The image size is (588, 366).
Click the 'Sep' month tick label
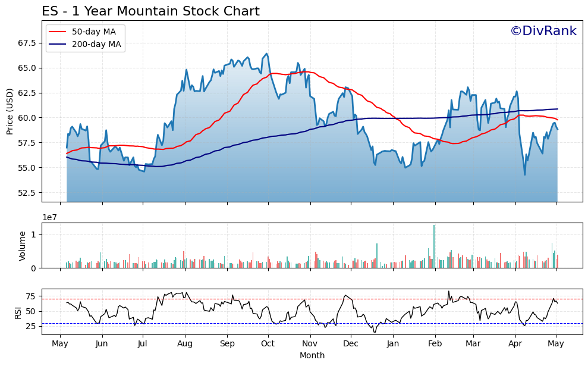click(227, 344)
